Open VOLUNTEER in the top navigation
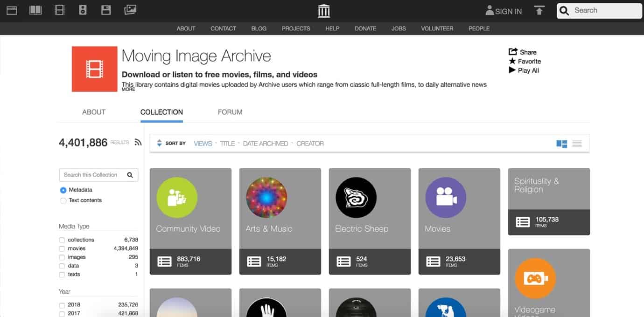Viewport: 644px width, 317px height. 437,28
